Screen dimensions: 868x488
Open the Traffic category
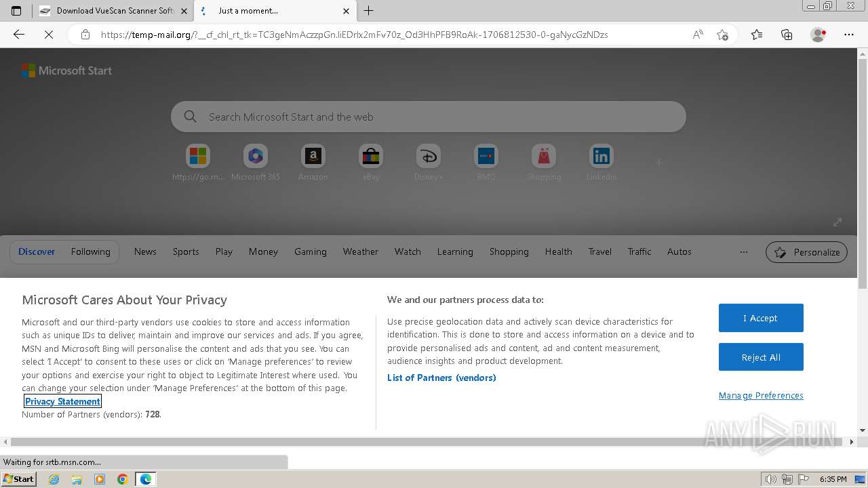pyautogui.click(x=639, y=251)
